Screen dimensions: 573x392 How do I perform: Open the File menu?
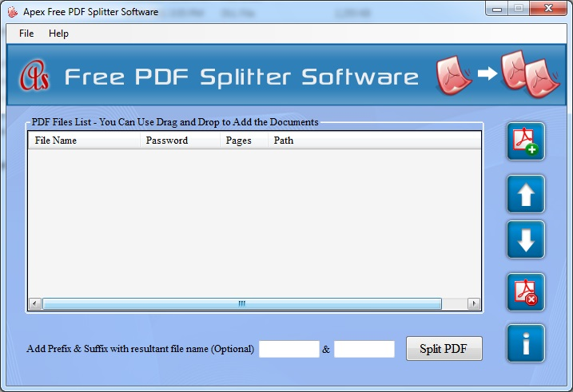click(26, 34)
